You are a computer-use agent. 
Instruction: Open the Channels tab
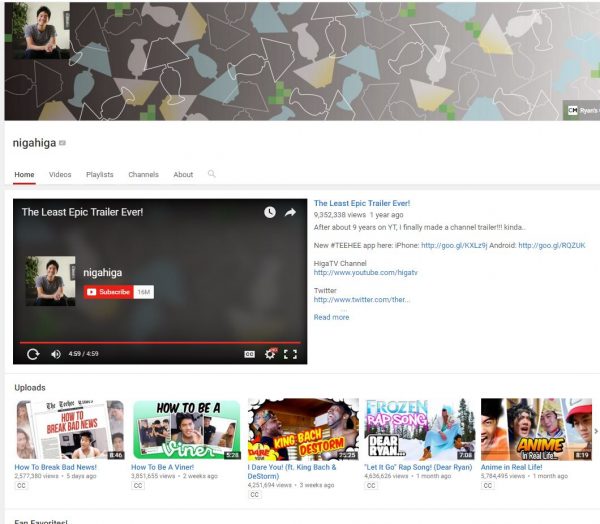[143, 175]
